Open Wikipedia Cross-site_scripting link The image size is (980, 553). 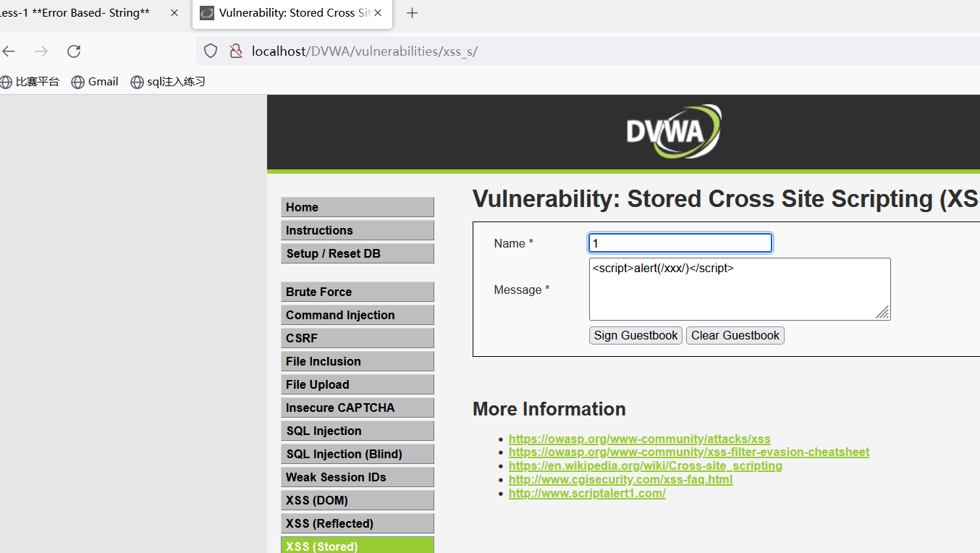coord(646,466)
